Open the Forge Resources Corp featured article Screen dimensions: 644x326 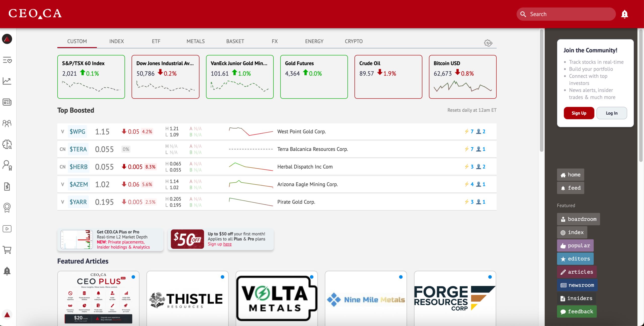pos(455,299)
